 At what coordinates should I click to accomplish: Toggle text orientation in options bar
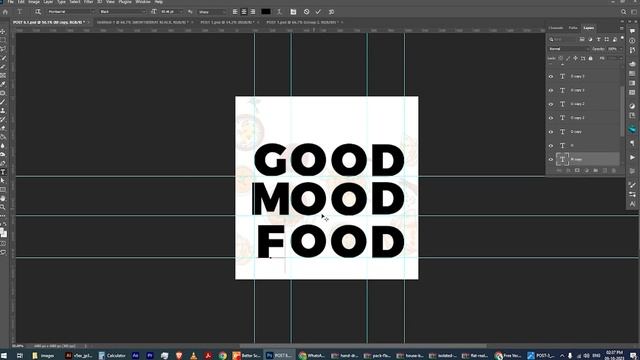[38, 12]
